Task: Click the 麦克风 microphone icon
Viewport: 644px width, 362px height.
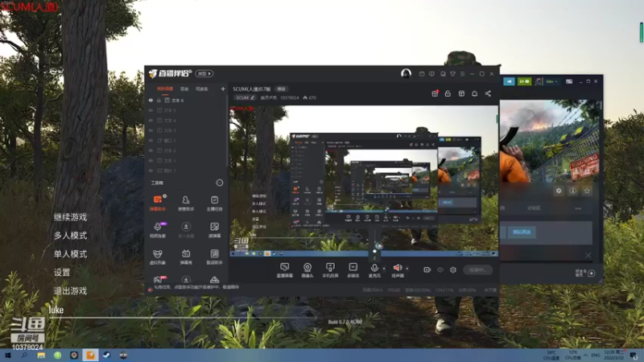Action: point(374,268)
